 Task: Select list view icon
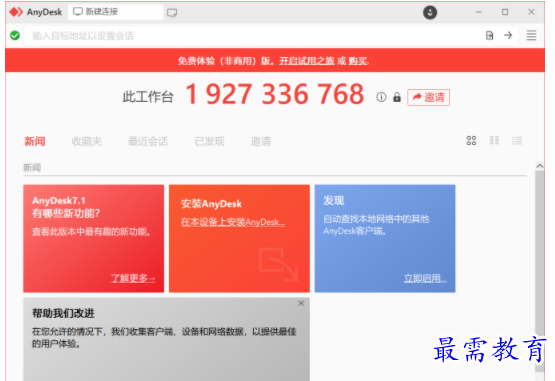point(517,141)
